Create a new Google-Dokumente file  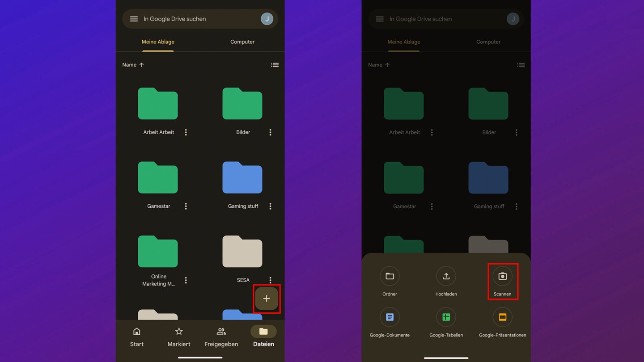(390, 317)
